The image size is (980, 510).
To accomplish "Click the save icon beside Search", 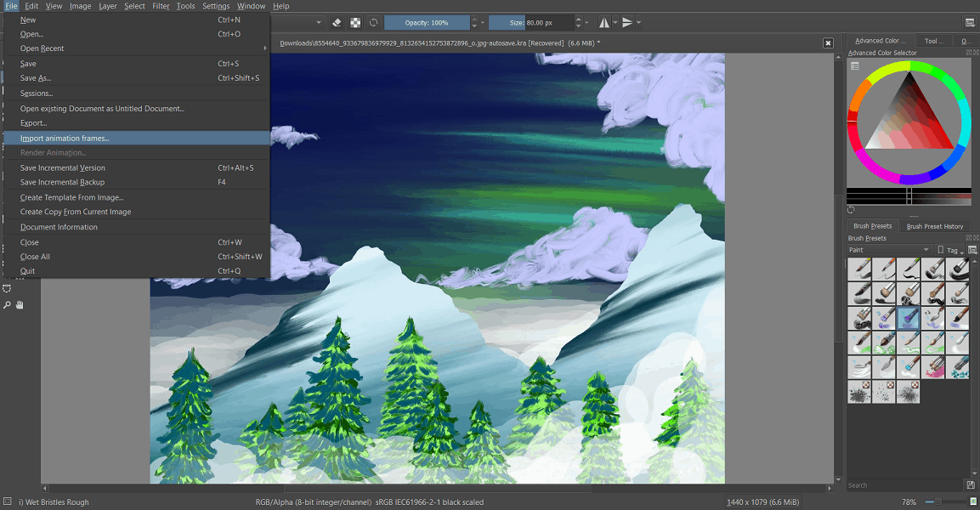I will tap(971, 485).
